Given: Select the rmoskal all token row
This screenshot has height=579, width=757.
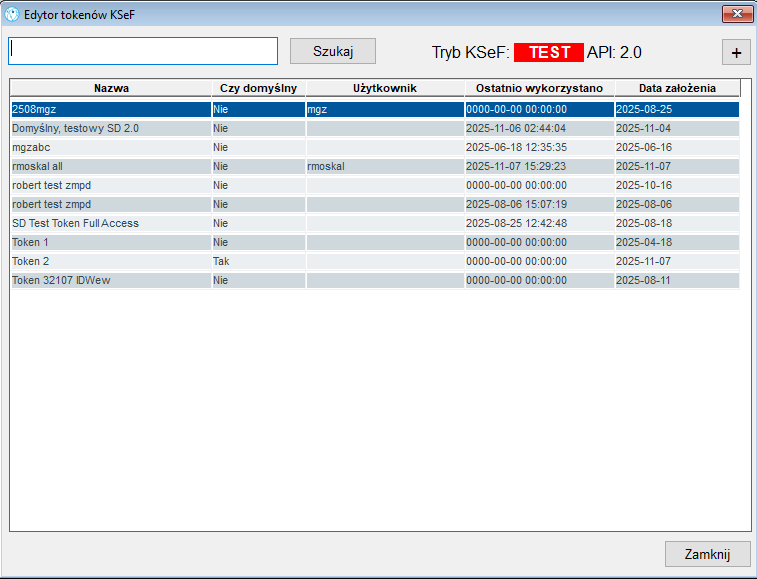Looking at the screenshot, I should coord(375,167).
